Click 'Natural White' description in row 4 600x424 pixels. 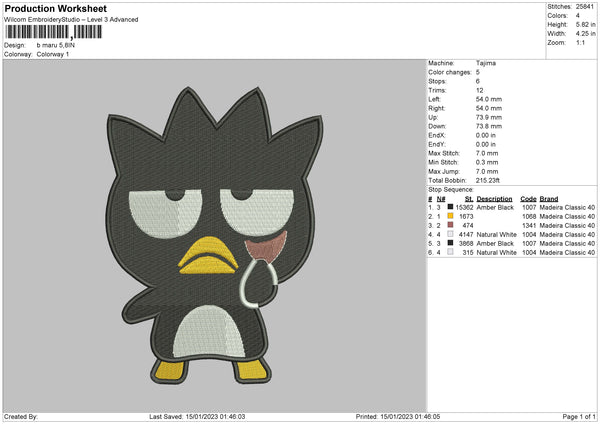tap(497, 235)
